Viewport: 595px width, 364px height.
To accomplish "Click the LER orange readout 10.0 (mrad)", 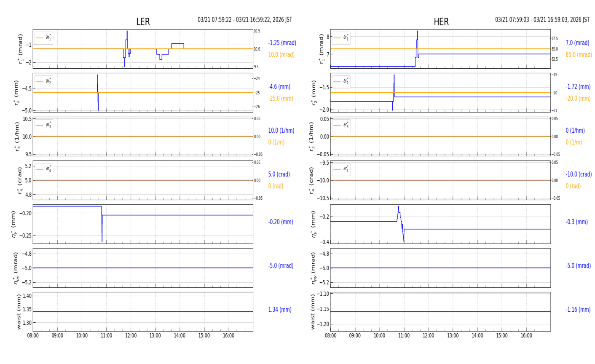I will [x=281, y=55].
